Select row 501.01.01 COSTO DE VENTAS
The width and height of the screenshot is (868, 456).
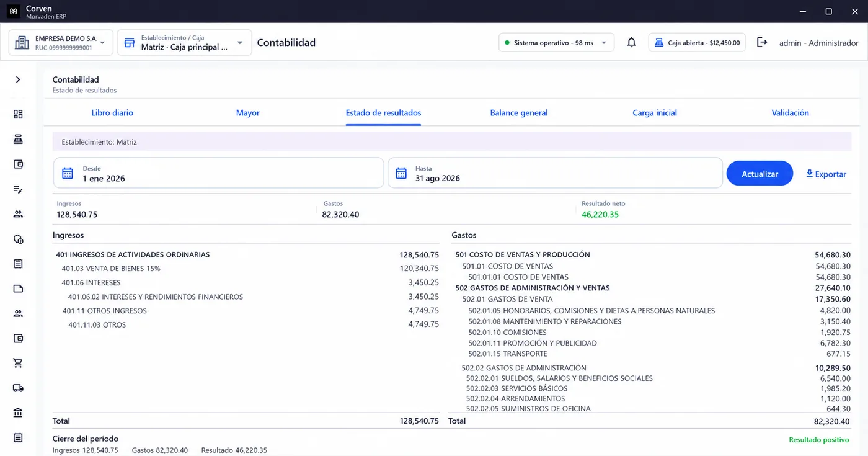coord(651,277)
